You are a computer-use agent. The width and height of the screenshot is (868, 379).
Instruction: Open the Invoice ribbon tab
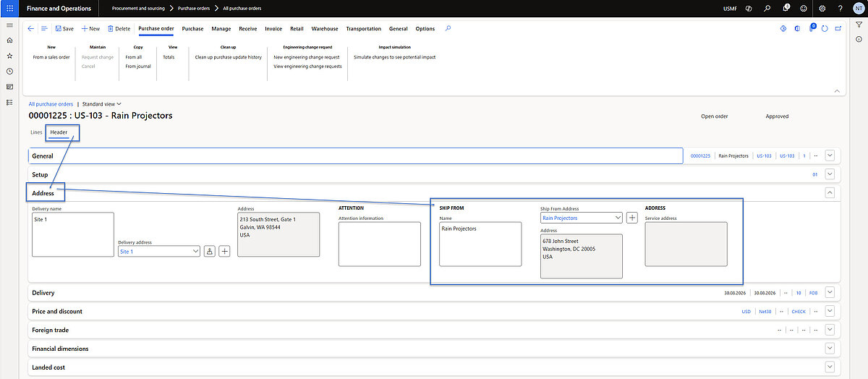(273, 29)
